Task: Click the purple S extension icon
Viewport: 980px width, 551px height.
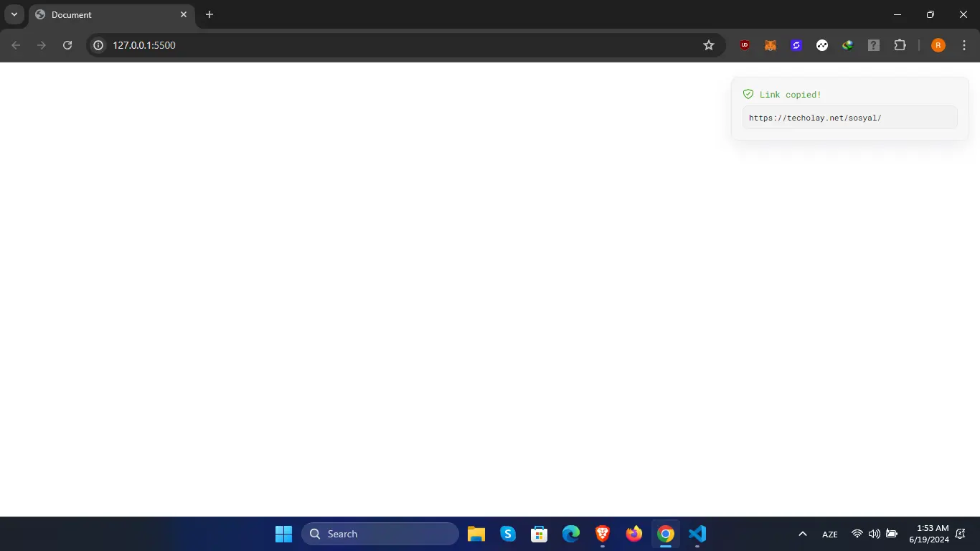Action: click(x=796, y=45)
